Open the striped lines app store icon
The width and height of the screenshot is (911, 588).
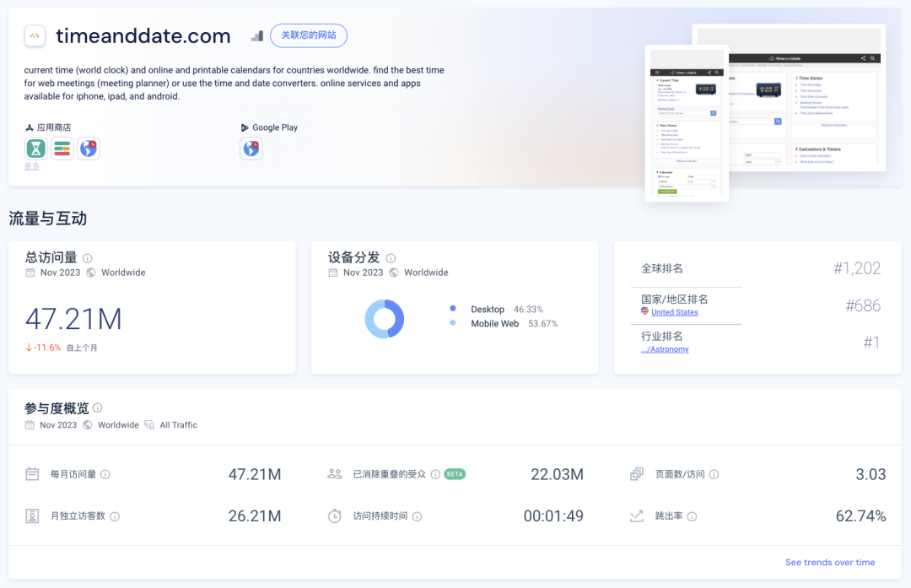[62, 148]
